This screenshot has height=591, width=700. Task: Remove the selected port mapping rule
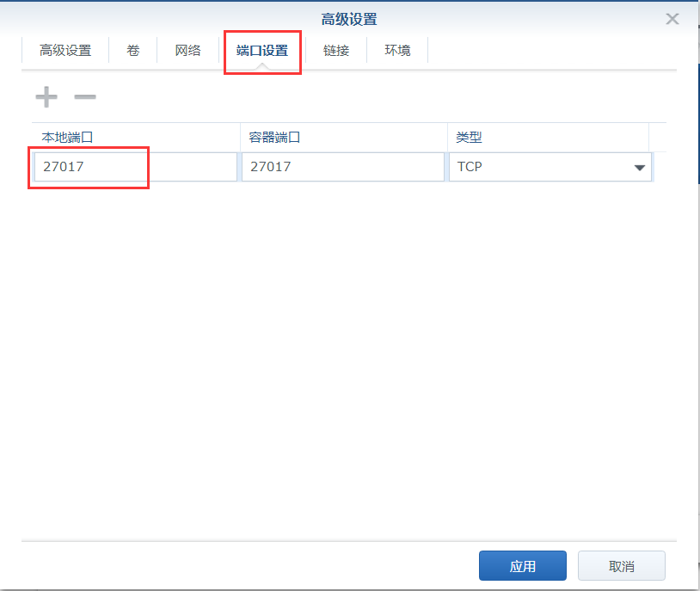tap(84, 95)
